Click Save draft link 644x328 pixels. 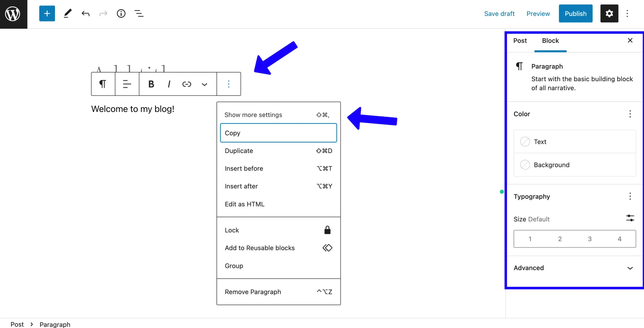(x=499, y=14)
